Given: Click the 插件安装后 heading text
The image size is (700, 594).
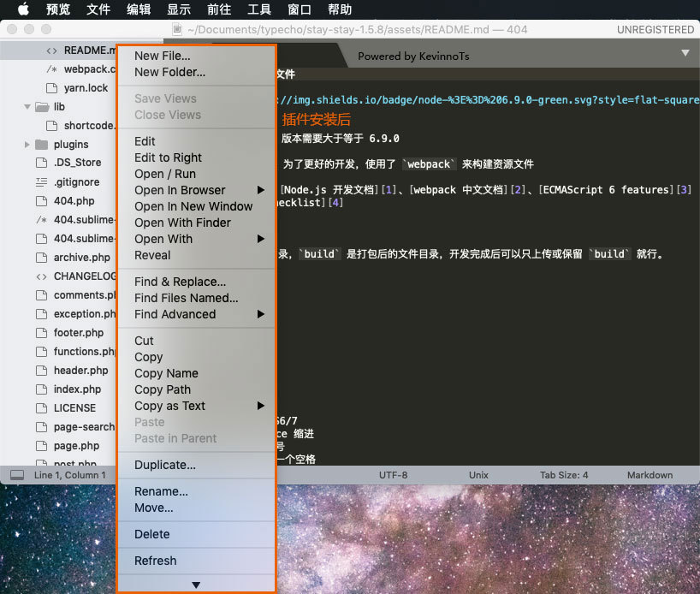Looking at the screenshot, I should [x=316, y=120].
